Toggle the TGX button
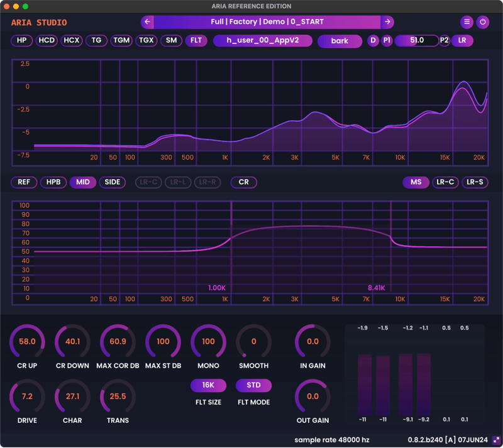The width and height of the screenshot is (503, 448). pos(146,40)
